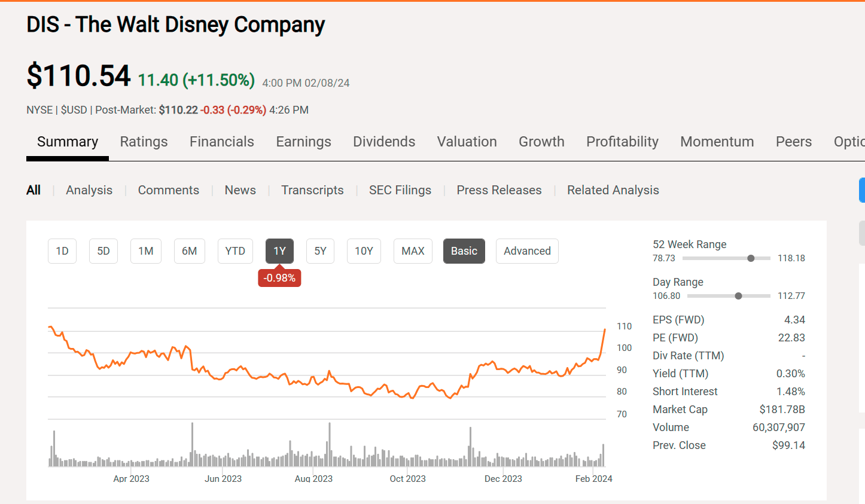The width and height of the screenshot is (865, 504).
Task: Filter feed by Analysis
Action: (x=89, y=190)
